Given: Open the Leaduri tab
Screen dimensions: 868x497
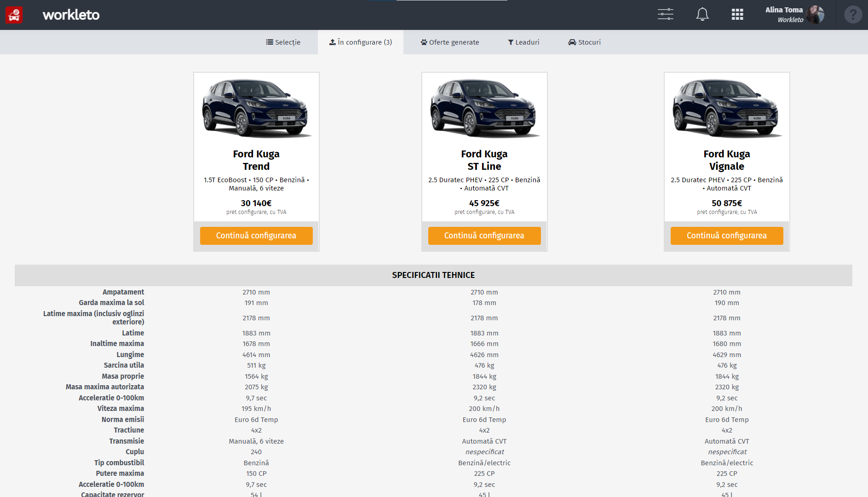Looking at the screenshot, I should [x=523, y=42].
